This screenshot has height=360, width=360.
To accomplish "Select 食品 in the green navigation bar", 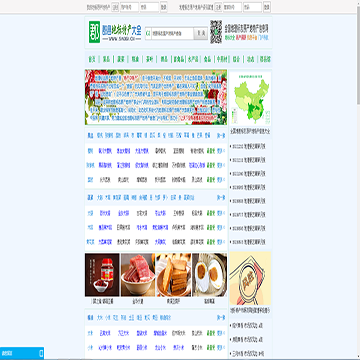I will pyautogui.click(x=207, y=59).
